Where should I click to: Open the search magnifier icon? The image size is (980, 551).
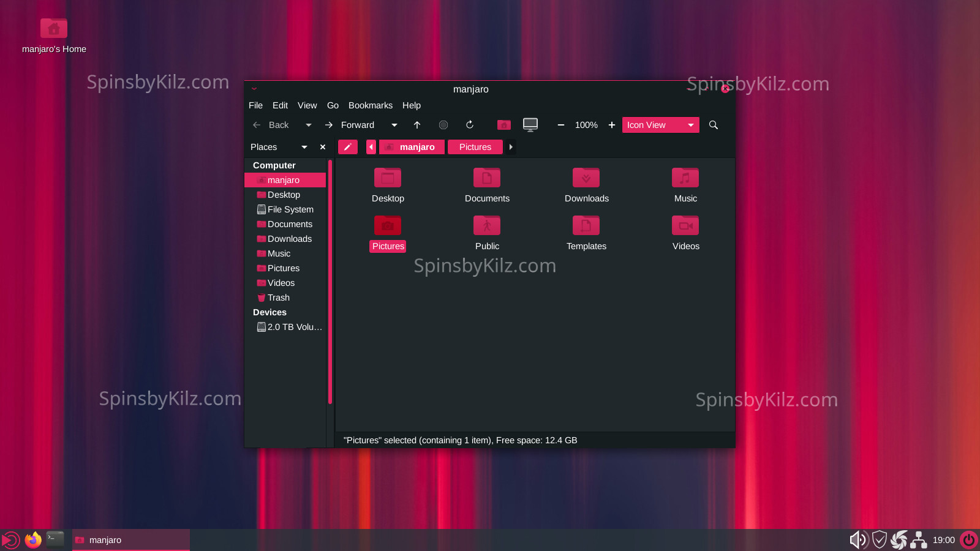714,125
